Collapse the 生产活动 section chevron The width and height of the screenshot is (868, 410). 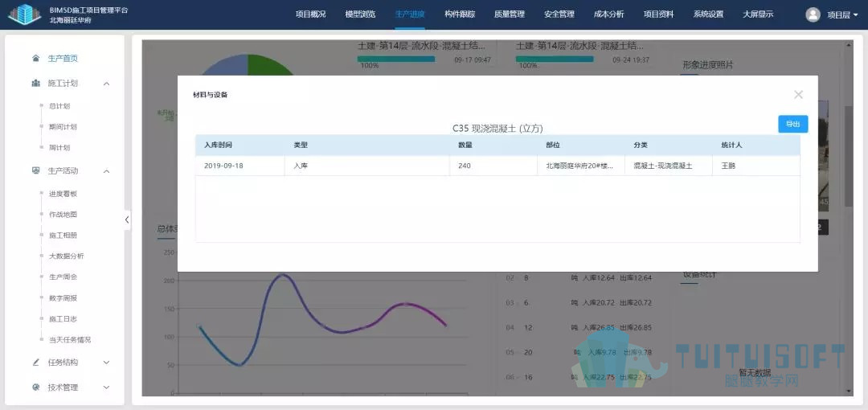click(x=107, y=171)
